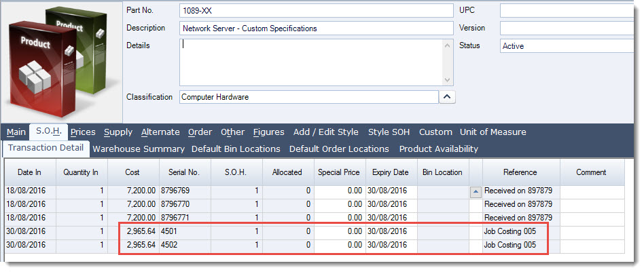Screen dimensions: 644x272
Task: Click the Quantity In column header
Action: [x=81, y=172]
